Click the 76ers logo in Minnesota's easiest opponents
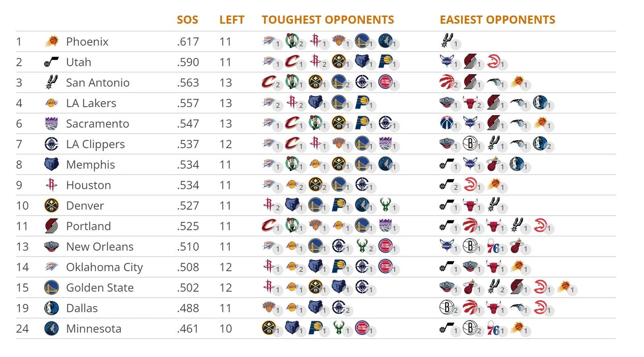The height and width of the screenshot is (357, 644). coord(492,328)
